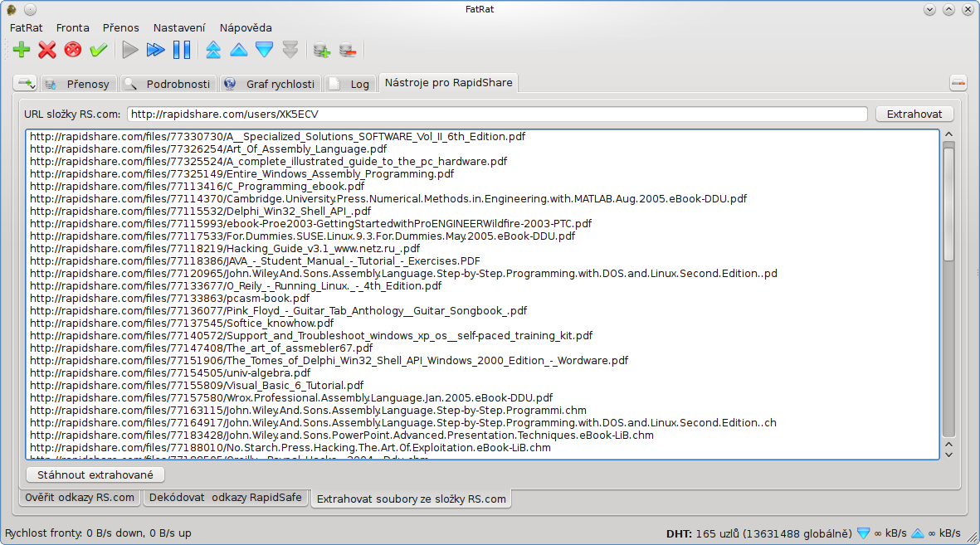
Task: Switch to the Podrobnosti tab
Action: point(168,84)
